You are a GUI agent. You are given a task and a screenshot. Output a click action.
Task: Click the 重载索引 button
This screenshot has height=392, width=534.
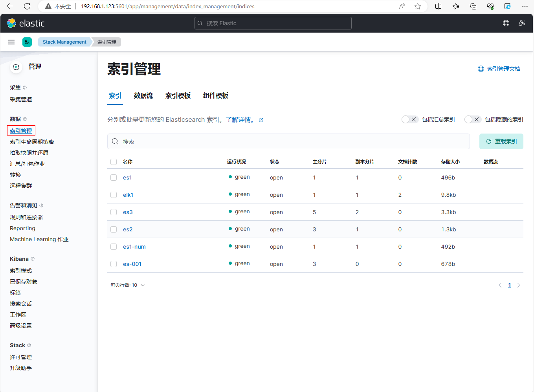coord(501,141)
